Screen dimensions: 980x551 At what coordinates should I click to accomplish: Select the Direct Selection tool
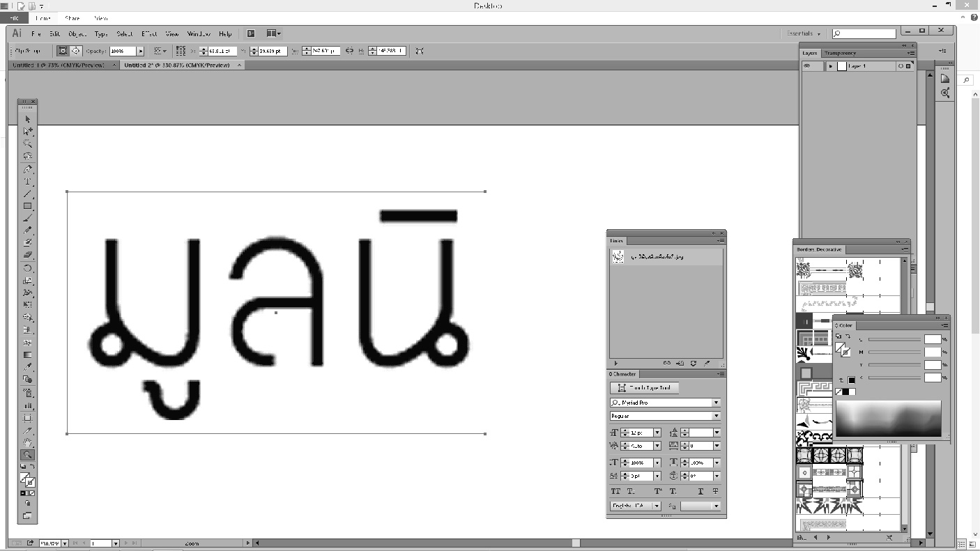[x=28, y=131]
